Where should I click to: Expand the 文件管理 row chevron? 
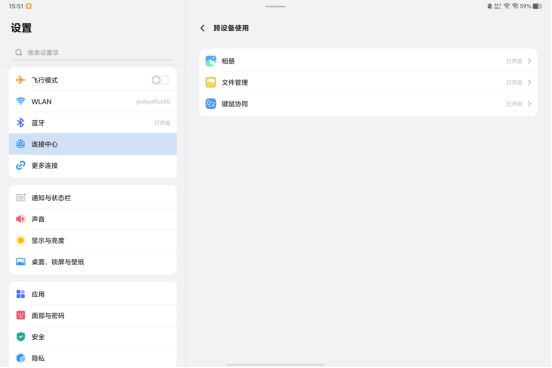point(529,82)
